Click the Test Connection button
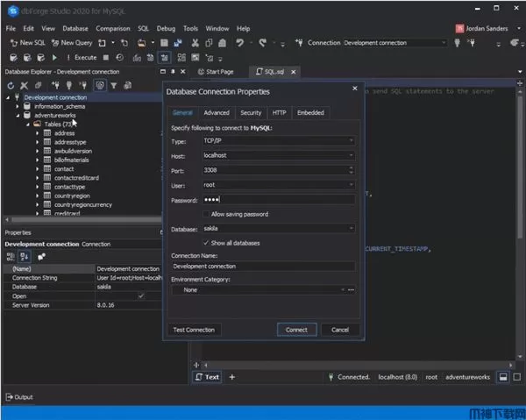The height and width of the screenshot is (420, 526). (195, 330)
